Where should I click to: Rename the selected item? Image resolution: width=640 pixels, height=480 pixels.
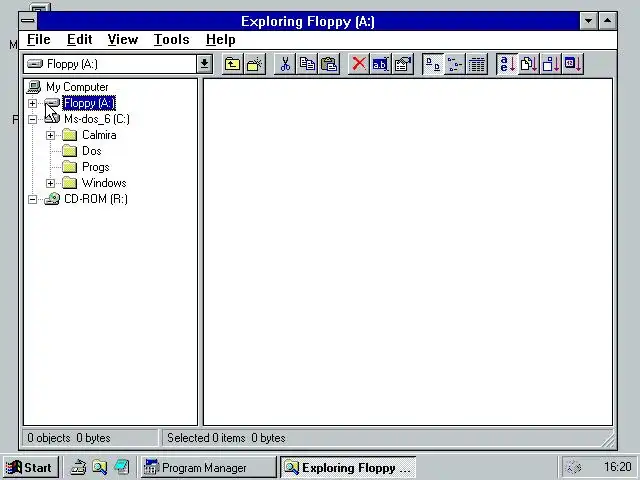tap(380, 64)
